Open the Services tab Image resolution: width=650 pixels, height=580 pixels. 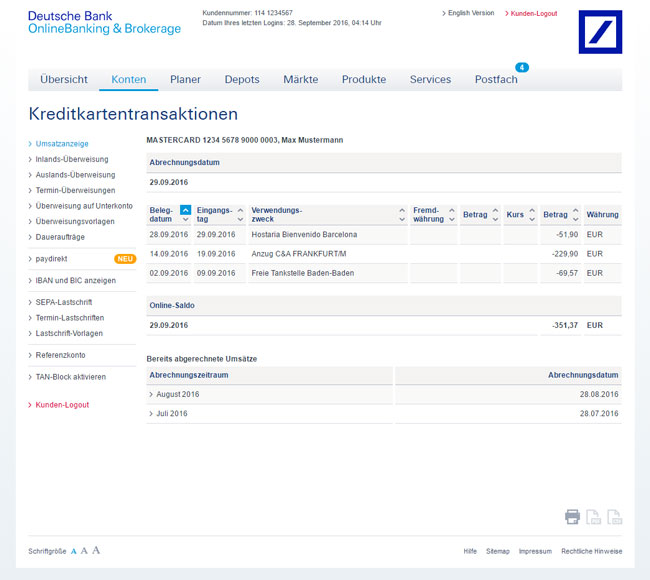point(430,79)
